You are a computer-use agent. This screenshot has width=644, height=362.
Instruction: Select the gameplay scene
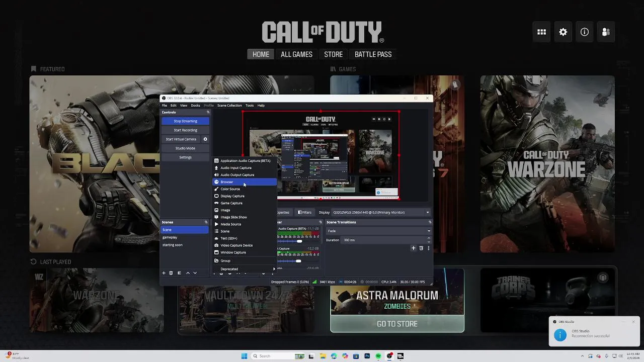(x=185, y=237)
